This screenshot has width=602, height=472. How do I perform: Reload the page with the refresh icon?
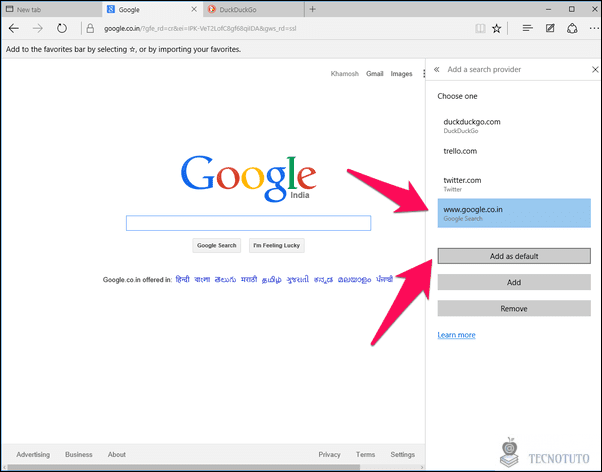(x=62, y=28)
